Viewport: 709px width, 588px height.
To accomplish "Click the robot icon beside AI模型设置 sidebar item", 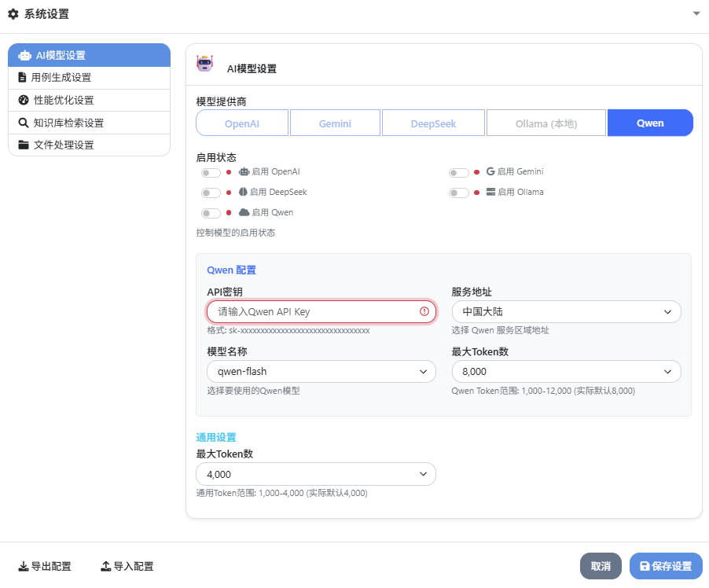I will coord(24,56).
